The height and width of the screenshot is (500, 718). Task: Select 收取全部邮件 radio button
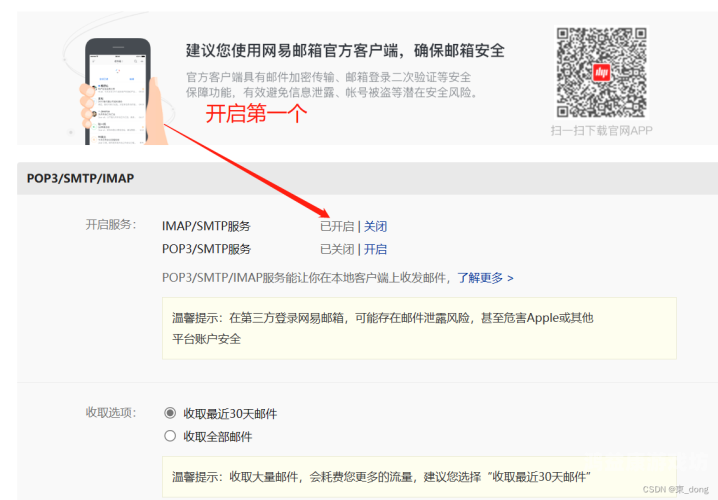[x=170, y=436]
